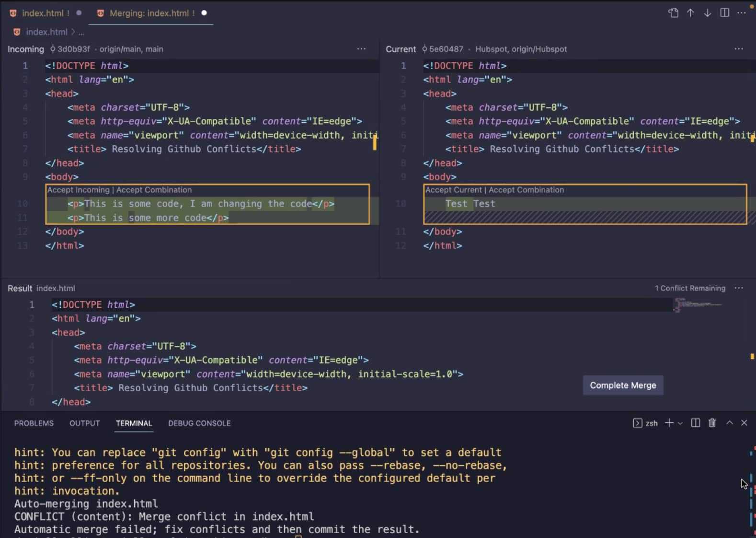Viewport: 756px width, 538px height.
Task: Maximize panel size with the caret icon
Action: pyautogui.click(x=729, y=423)
